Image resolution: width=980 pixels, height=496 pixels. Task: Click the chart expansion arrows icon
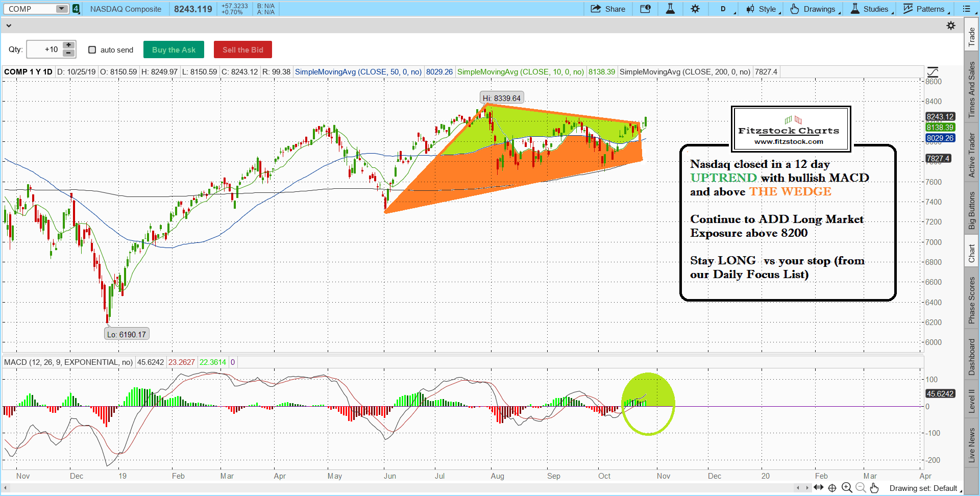818,488
